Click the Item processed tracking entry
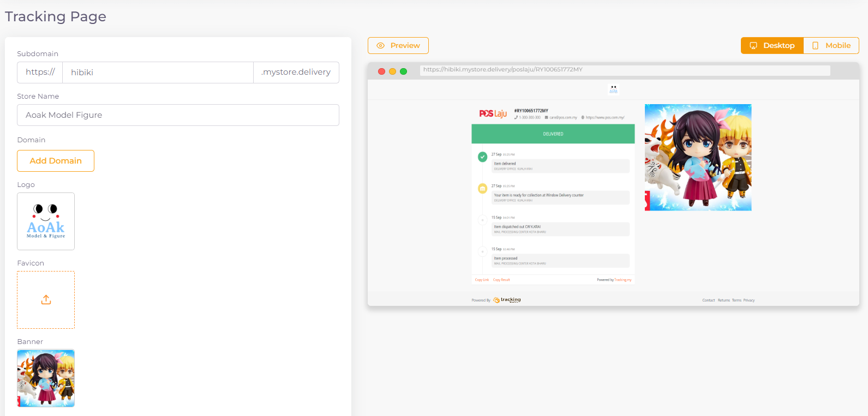868x416 pixels. (560, 261)
